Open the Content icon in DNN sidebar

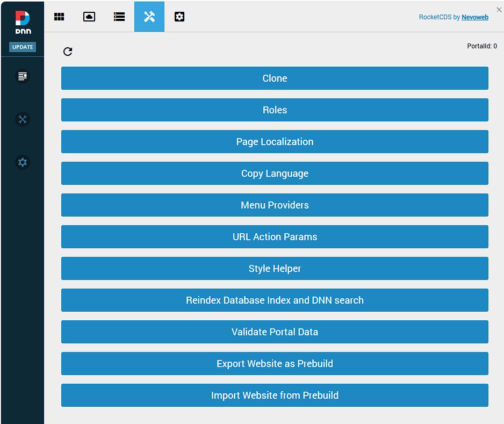(x=23, y=76)
